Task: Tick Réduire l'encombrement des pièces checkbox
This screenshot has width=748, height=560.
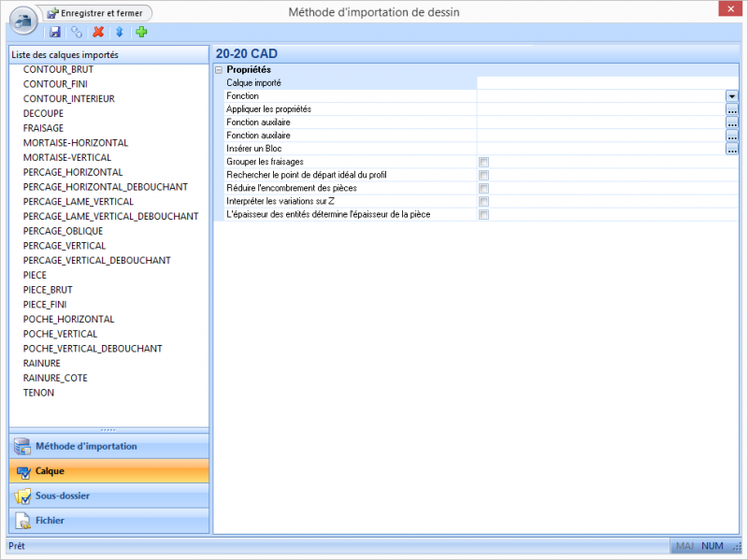Action: coord(483,188)
